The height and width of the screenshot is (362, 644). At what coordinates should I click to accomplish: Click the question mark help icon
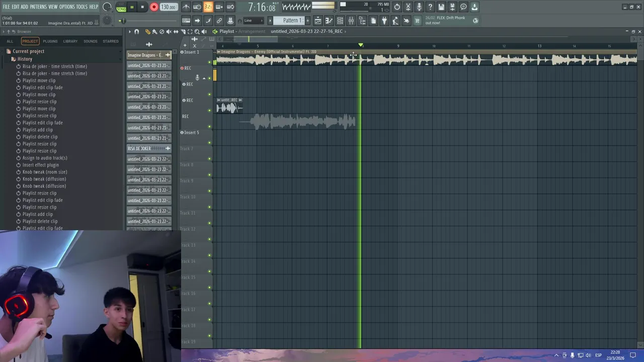pyautogui.click(x=430, y=7)
